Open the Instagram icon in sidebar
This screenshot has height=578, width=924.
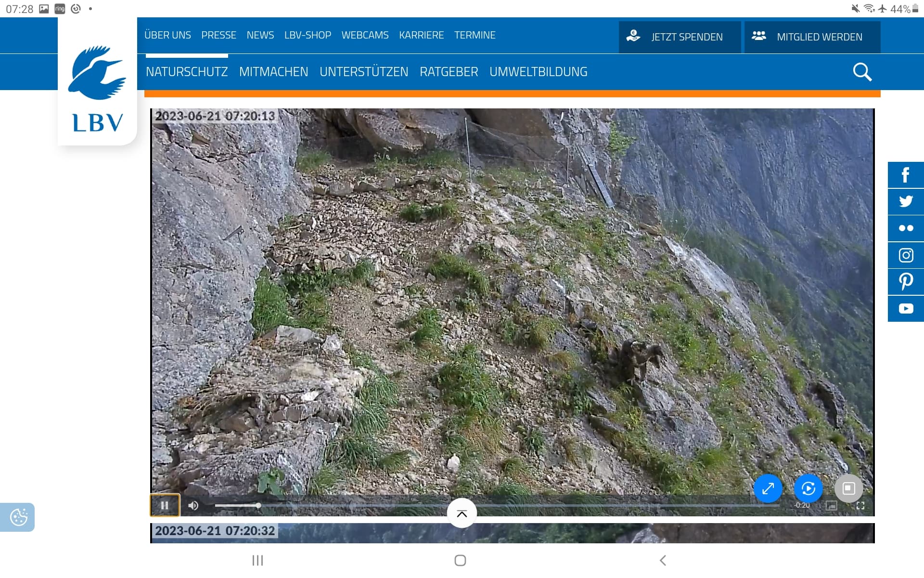pyautogui.click(x=906, y=255)
